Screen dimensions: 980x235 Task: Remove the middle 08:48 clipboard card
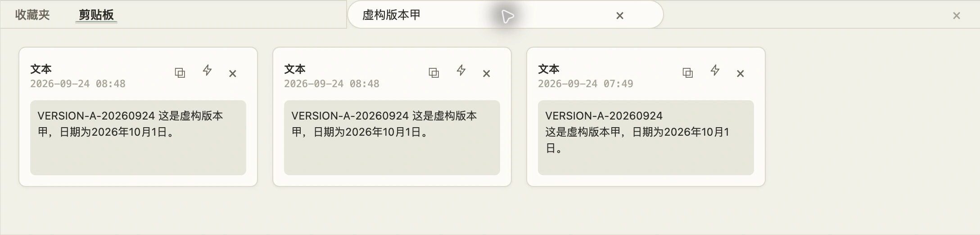pos(486,73)
